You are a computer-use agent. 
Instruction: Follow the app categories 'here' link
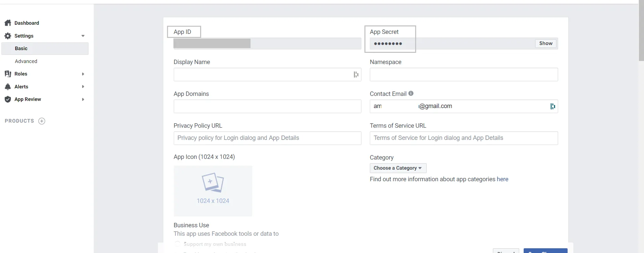[x=502, y=179]
